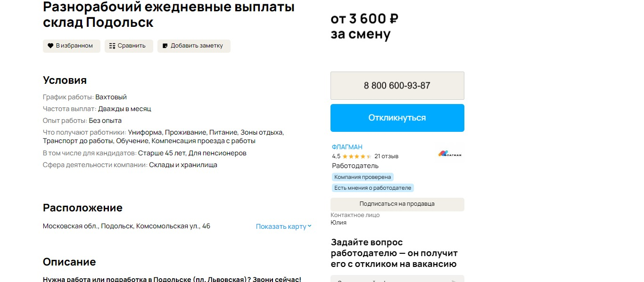The image size is (644, 282).
Task: Click the chevron next to Показать карту
Action: pyautogui.click(x=310, y=226)
